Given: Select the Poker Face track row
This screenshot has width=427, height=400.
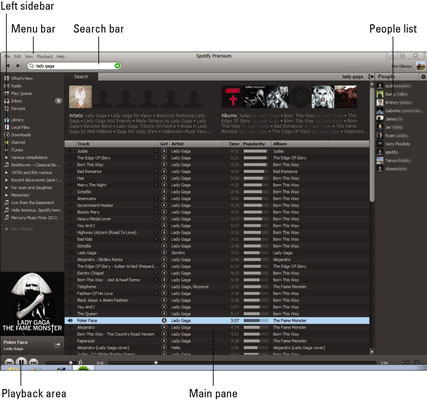Looking at the screenshot, I should coord(217,321).
